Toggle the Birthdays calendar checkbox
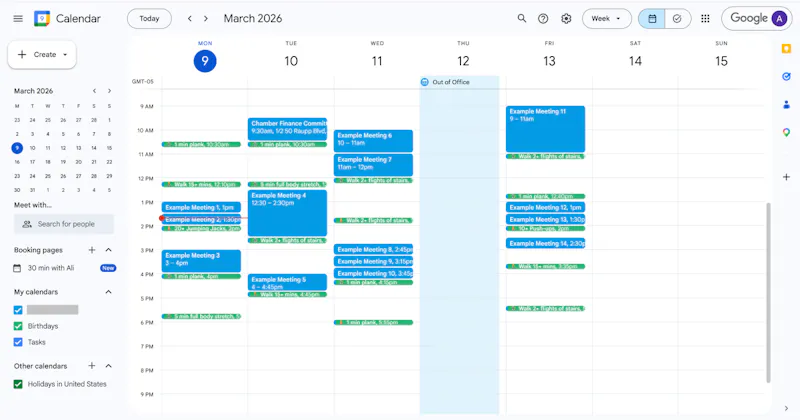This screenshot has height=420, width=800. [x=18, y=326]
